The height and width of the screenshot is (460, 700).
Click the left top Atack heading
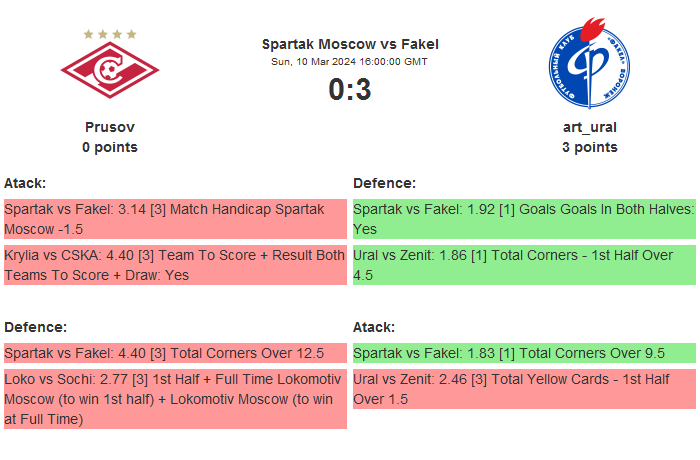coord(25,183)
